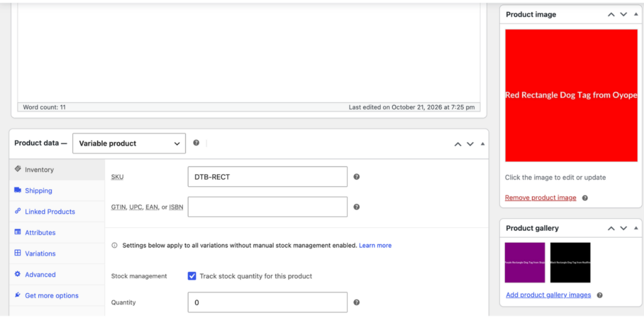Open the Linked Products tab

pos(57,211)
